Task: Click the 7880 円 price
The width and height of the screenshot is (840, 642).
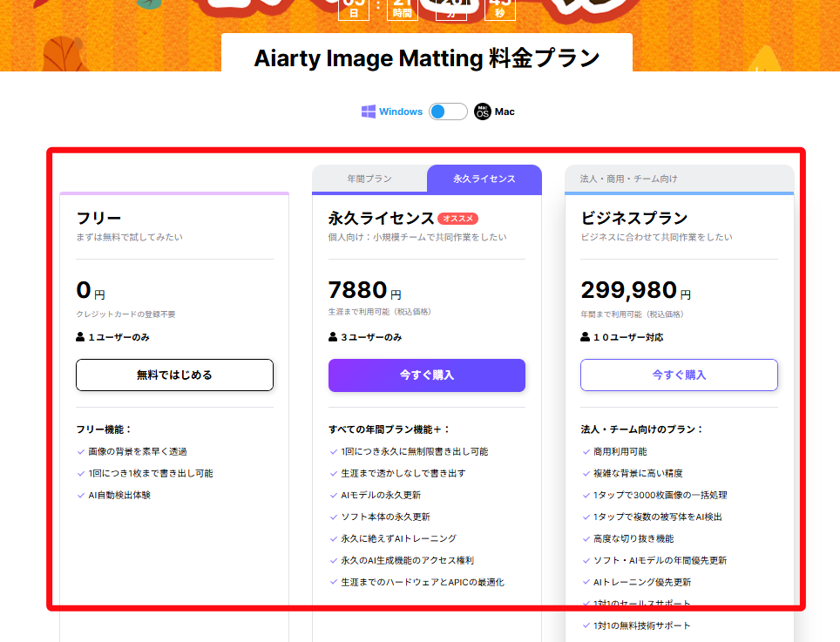Action: click(x=364, y=290)
